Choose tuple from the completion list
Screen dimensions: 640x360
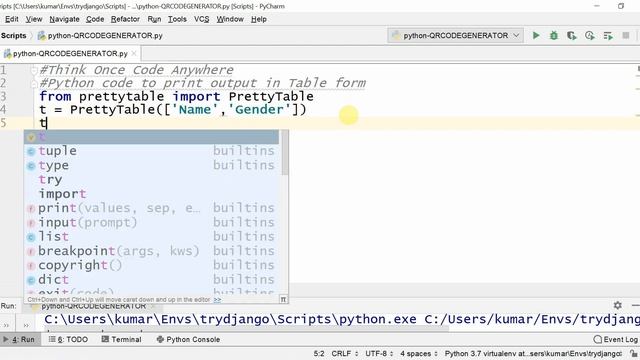pyautogui.click(x=151, y=151)
